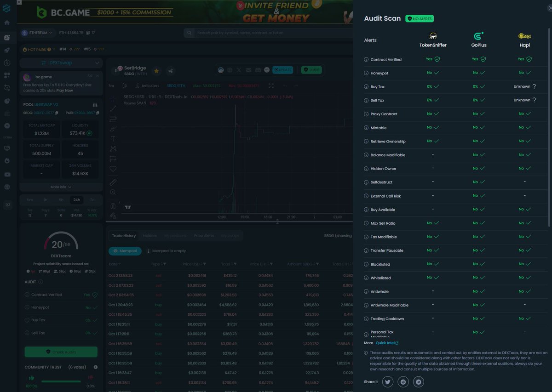Toggle chart fullscreen mode icon

271,86
